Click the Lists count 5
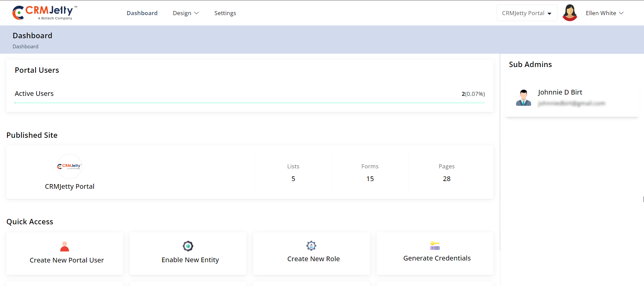Viewport: 644px width, 286px height. pyautogui.click(x=293, y=179)
